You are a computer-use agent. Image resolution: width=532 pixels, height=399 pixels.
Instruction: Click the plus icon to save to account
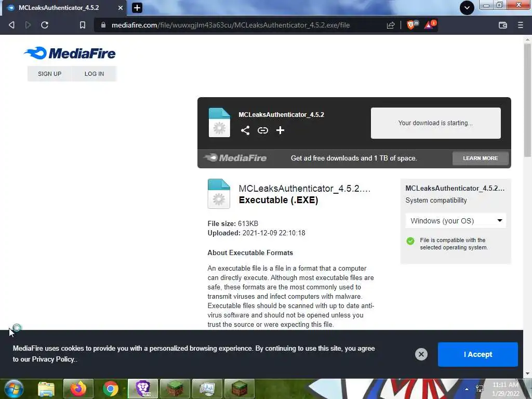pos(280,130)
